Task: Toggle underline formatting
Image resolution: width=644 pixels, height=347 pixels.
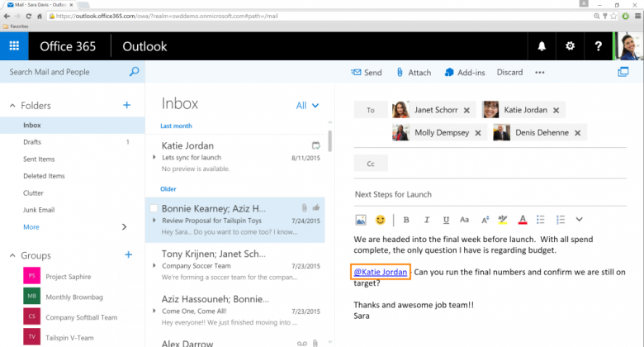Action: 445,220
